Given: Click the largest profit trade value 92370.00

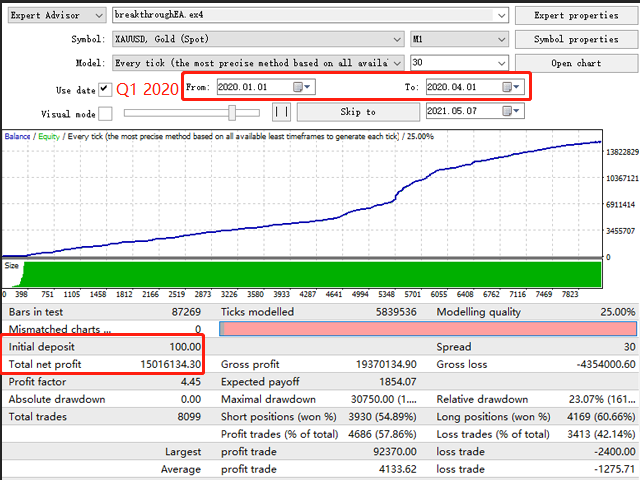Looking at the screenshot, I should [395, 451].
